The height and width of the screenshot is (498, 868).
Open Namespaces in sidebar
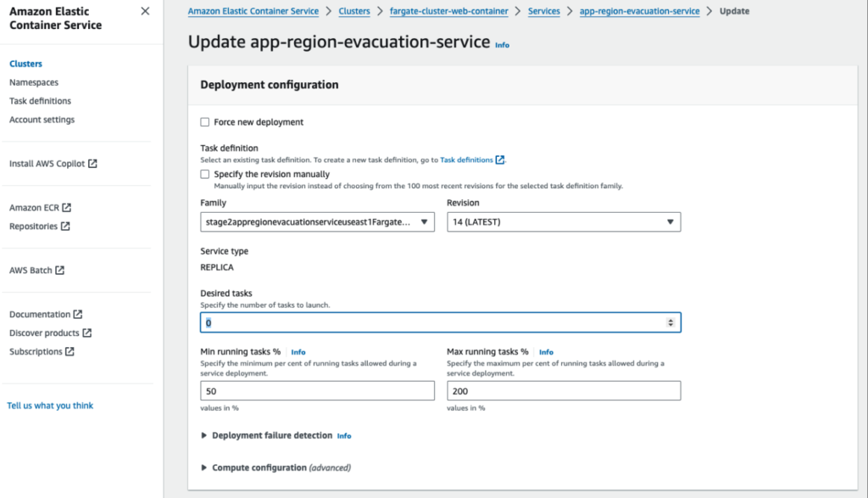pyautogui.click(x=34, y=82)
